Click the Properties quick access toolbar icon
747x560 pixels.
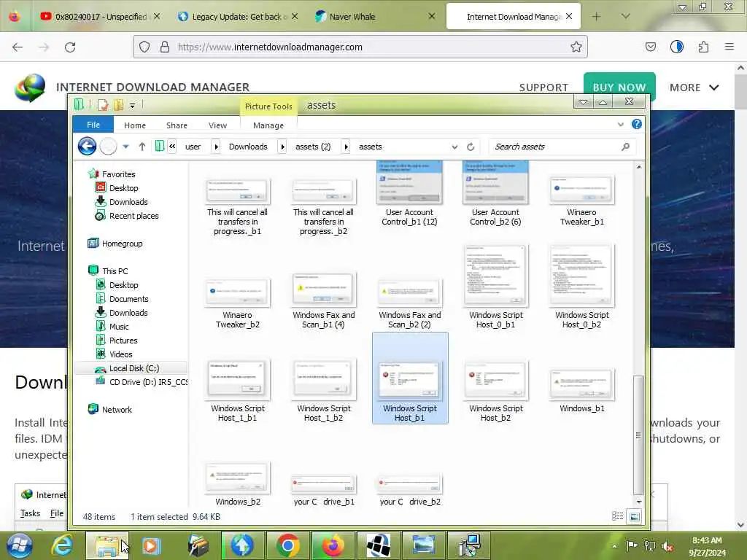pos(103,105)
